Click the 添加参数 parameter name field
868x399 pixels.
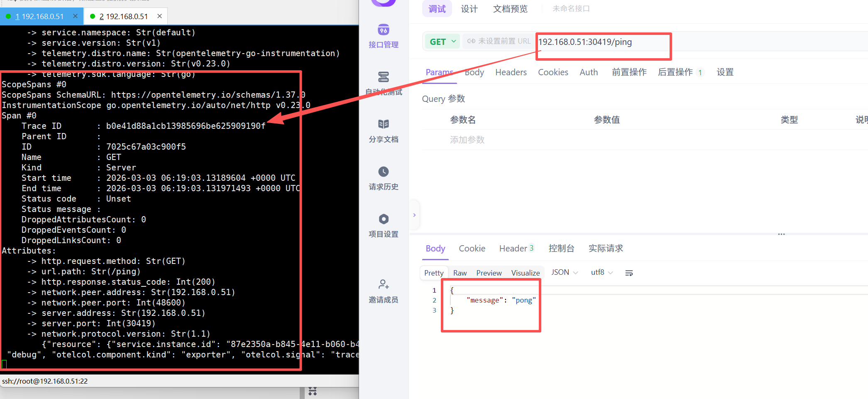(467, 140)
